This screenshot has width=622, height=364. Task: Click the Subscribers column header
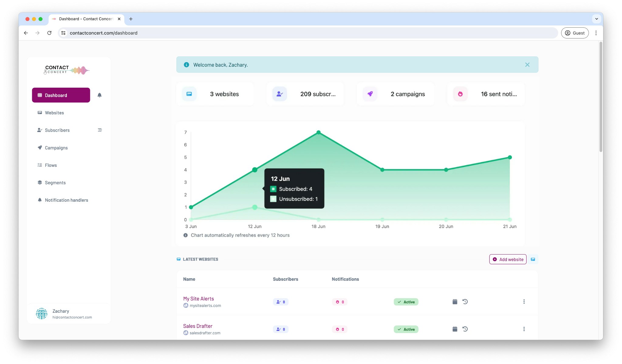click(285, 279)
